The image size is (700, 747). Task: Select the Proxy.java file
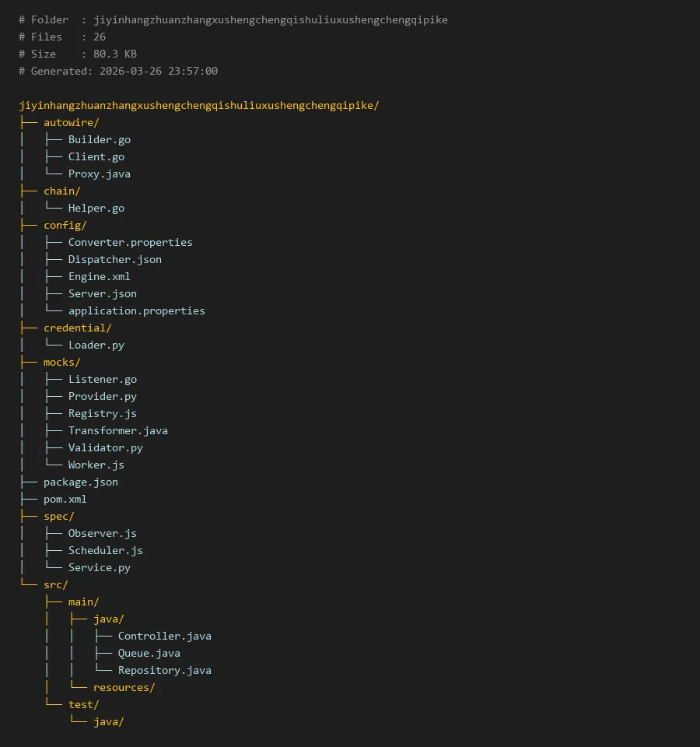[99, 174]
